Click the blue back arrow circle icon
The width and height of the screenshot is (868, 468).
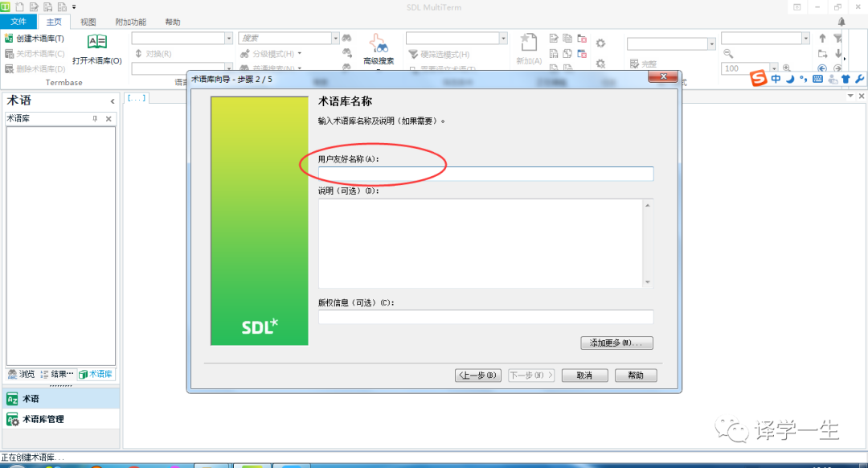tap(822, 68)
